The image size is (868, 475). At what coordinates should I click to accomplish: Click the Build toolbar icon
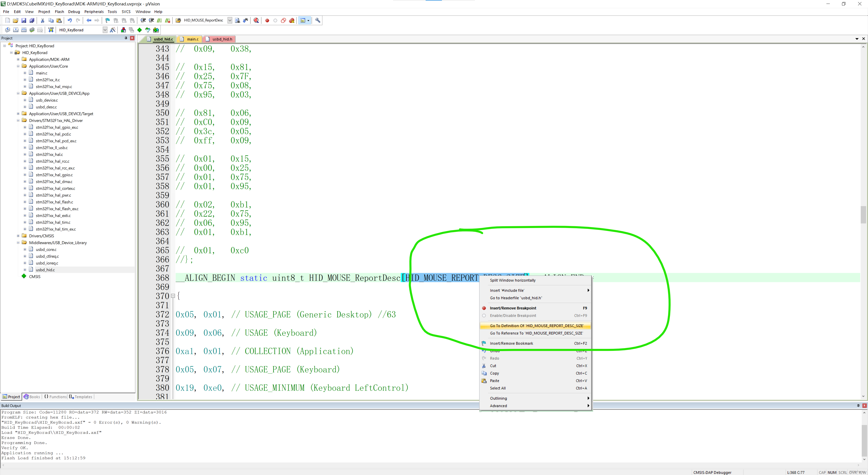16,30
